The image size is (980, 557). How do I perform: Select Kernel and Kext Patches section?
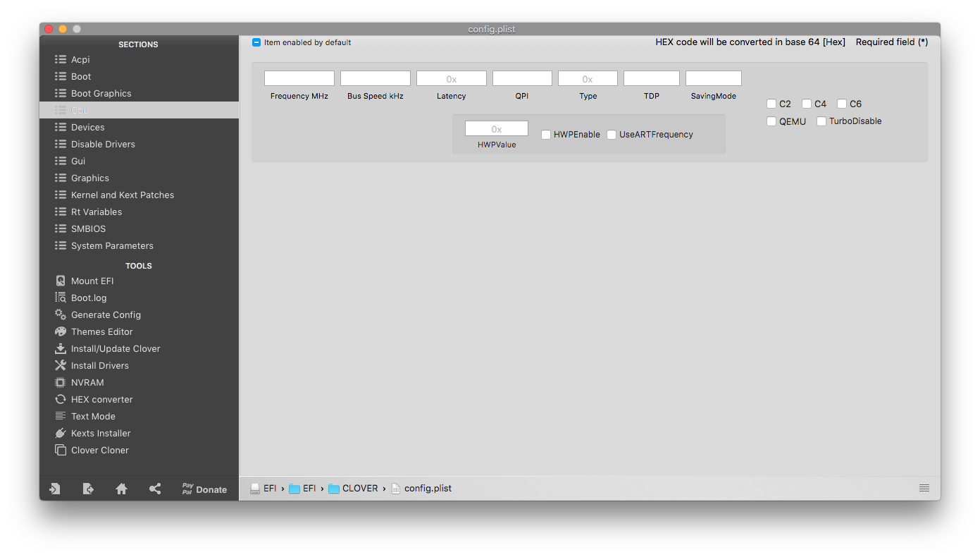[139, 195]
